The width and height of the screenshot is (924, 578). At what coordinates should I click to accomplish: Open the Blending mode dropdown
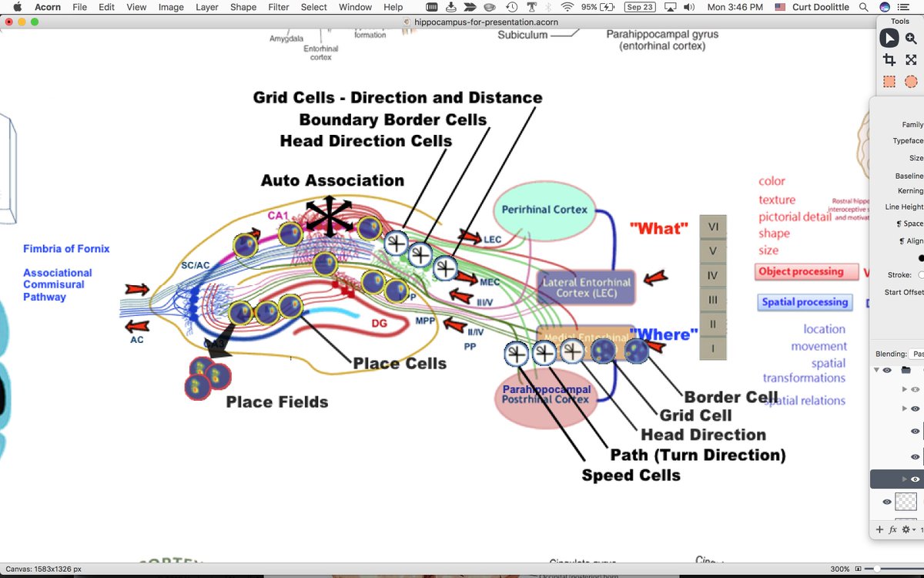point(916,353)
